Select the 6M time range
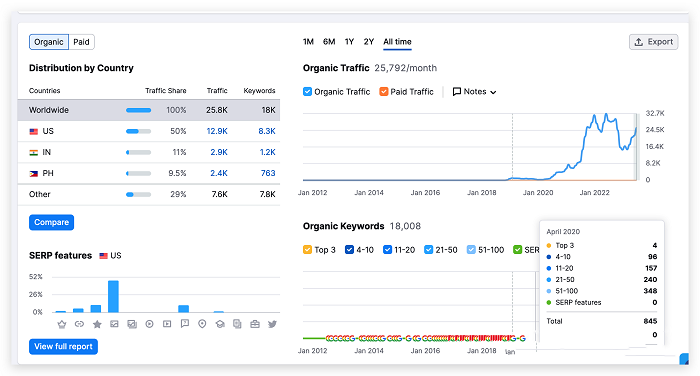 pos(329,42)
